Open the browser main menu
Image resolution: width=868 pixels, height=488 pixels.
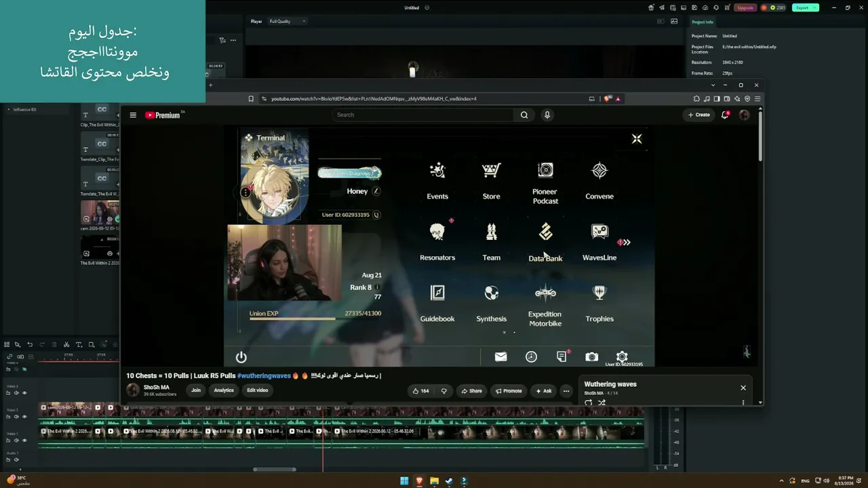(757, 99)
